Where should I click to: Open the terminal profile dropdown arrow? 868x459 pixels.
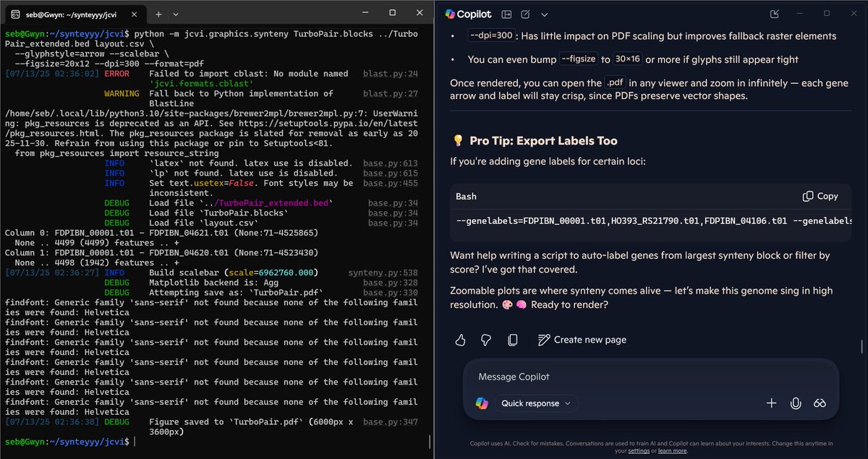point(176,14)
